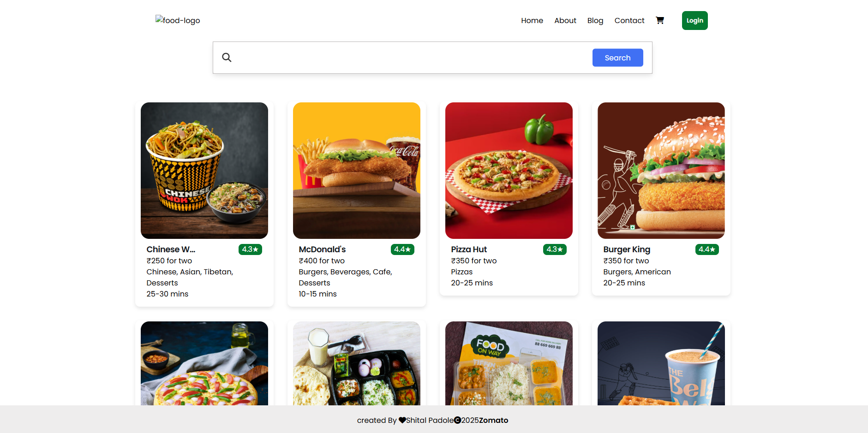Click the magnifying glass search icon

click(x=227, y=57)
